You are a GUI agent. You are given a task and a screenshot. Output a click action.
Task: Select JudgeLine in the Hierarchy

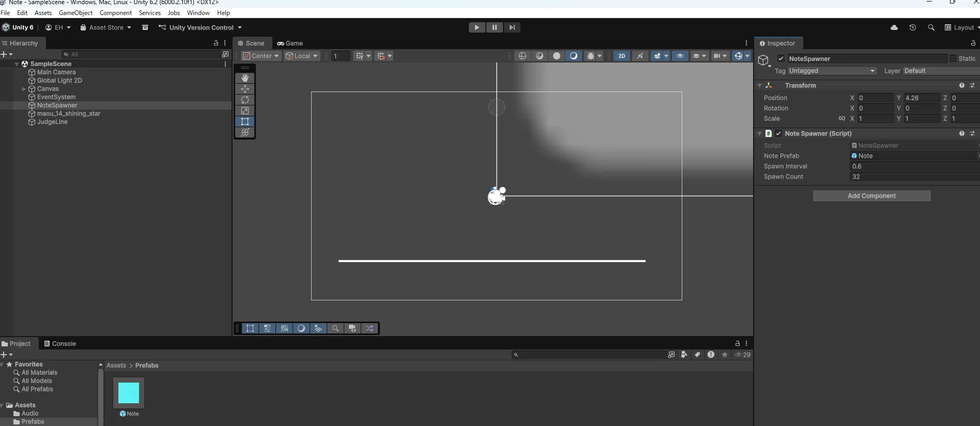click(x=52, y=122)
